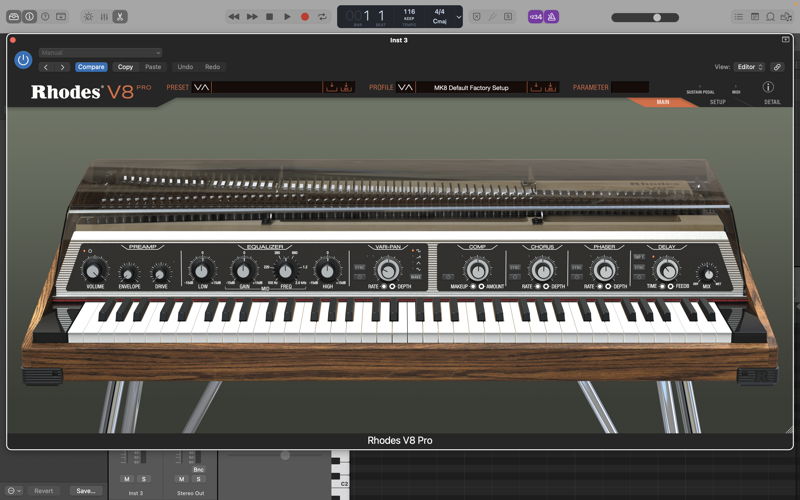
Task: Click the Fast Forward transport button
Action: point(252,17)
